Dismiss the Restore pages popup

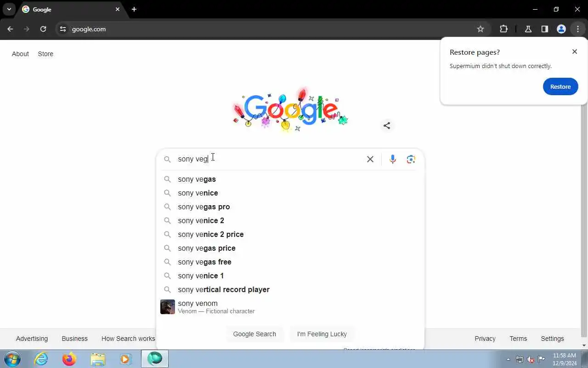(x=575, y=52)
